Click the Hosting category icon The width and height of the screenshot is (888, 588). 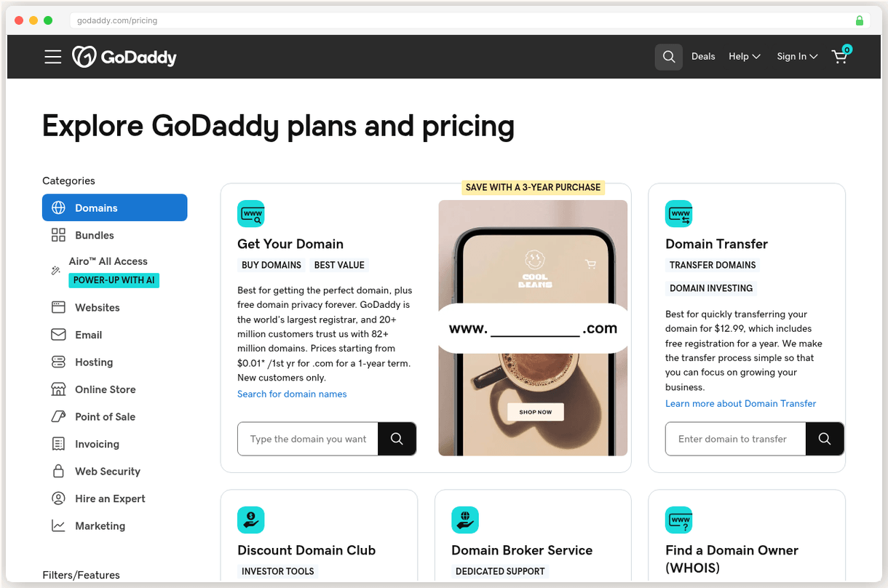pos(58,362)
